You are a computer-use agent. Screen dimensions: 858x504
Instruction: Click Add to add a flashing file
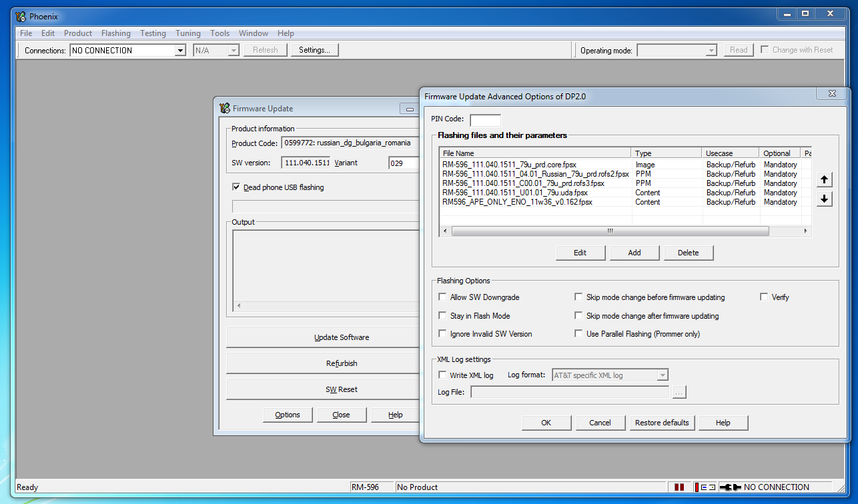[634, 253]
